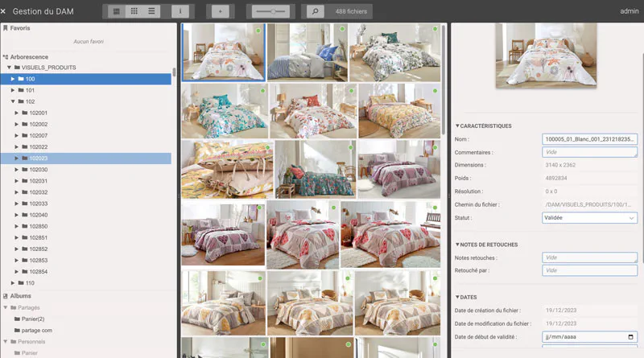Click the plus add button
The width and height of the screenshot is (644, 358).
(x=221, y=11)
